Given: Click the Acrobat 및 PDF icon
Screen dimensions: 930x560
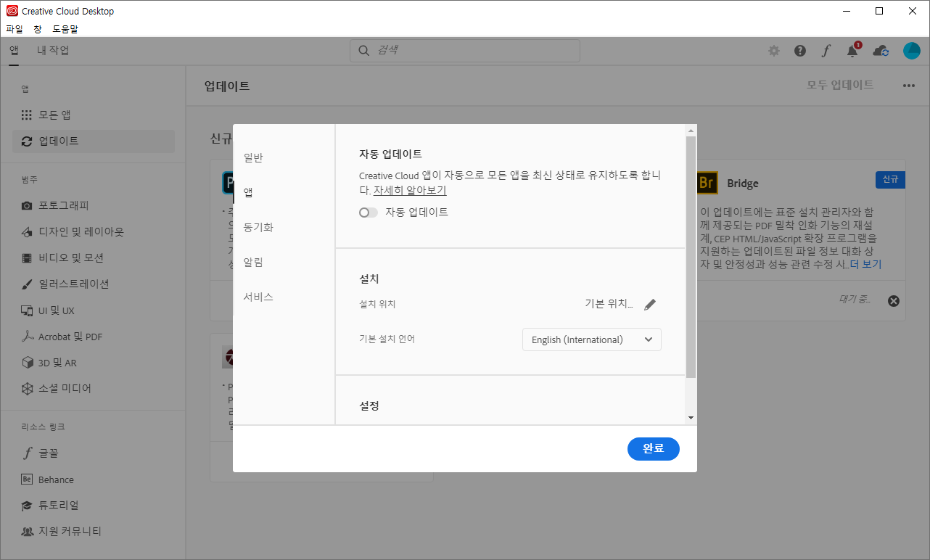Looking at the screenshot, I should 27,337.
